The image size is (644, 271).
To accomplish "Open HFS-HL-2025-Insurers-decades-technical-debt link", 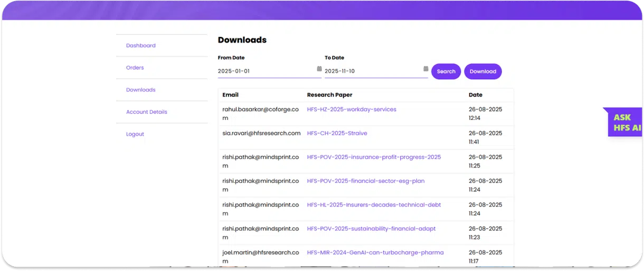I will 373,204.
